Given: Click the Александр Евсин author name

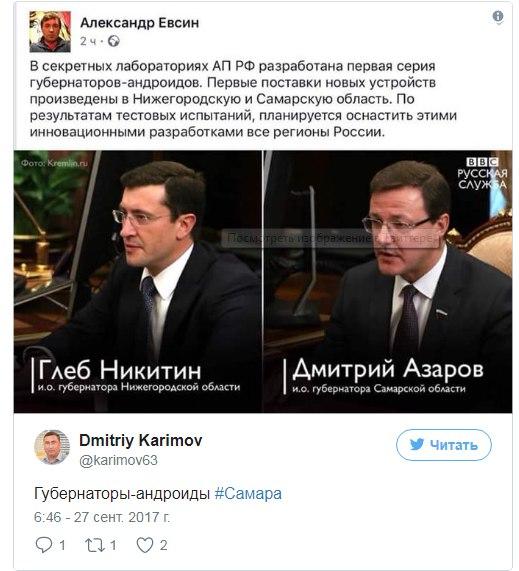Looking at the screenshot, I should point(139,23).
